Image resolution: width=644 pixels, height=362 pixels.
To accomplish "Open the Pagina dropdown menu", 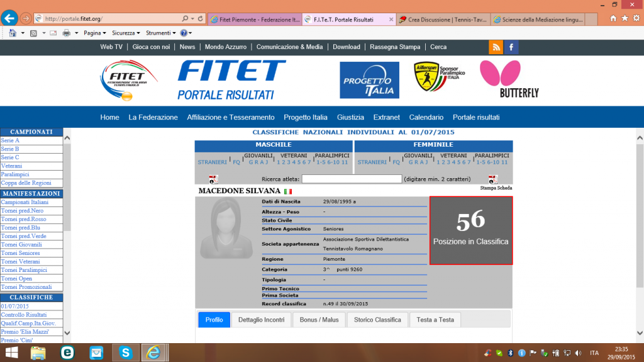I will 95,33.
